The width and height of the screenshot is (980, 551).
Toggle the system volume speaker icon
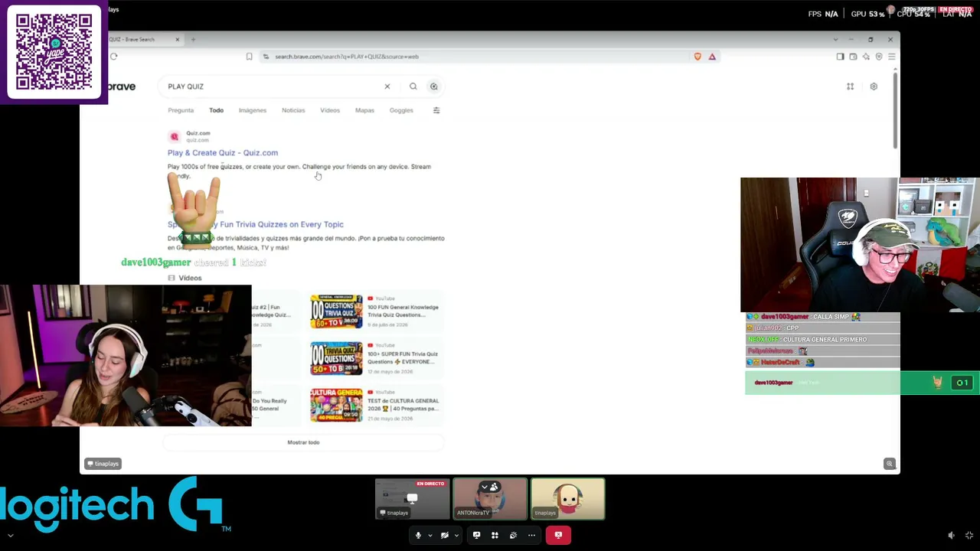pyautogui.click(x=951, y=536)
